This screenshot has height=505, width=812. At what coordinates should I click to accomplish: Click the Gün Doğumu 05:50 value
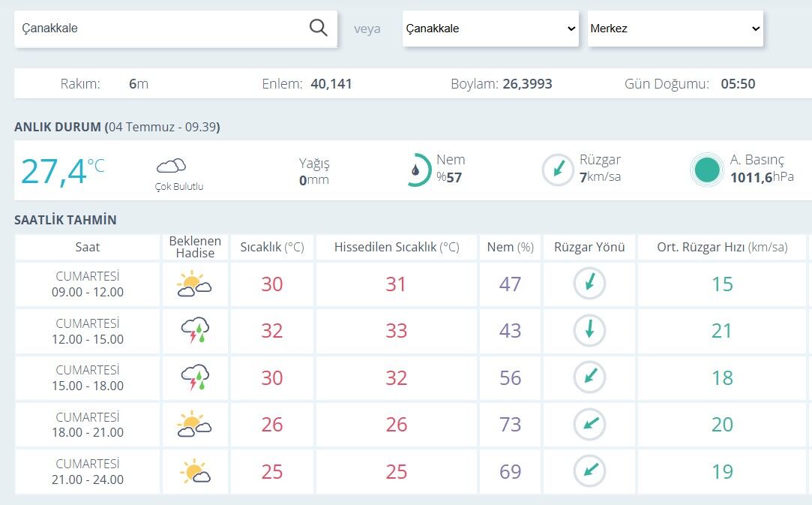click(x=738, y=83)
